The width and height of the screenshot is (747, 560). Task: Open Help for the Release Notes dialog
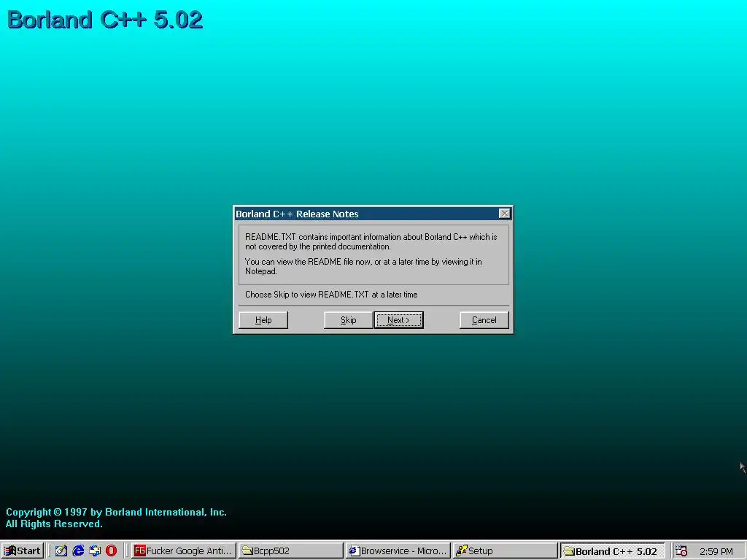[263, 320]
